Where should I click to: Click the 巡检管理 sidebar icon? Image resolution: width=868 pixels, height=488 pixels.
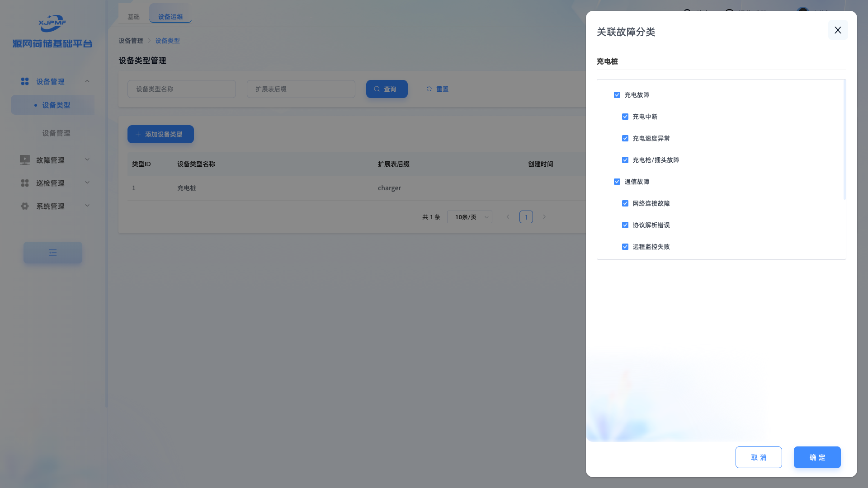[25, 183]
